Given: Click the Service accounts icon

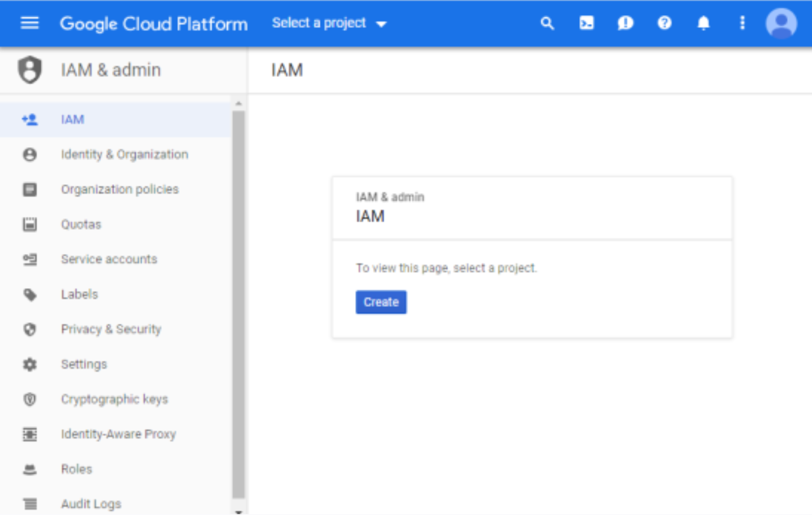Looking at the screenshot, I should 30,260.
